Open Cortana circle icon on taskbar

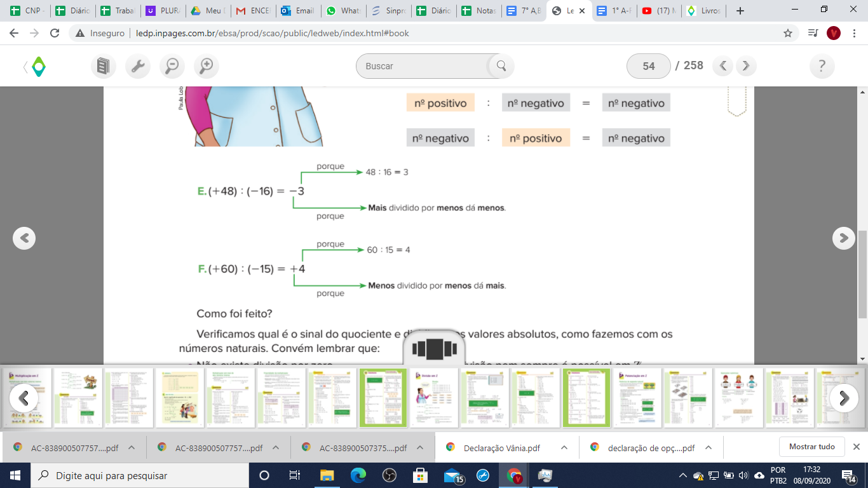coord(264,475)
